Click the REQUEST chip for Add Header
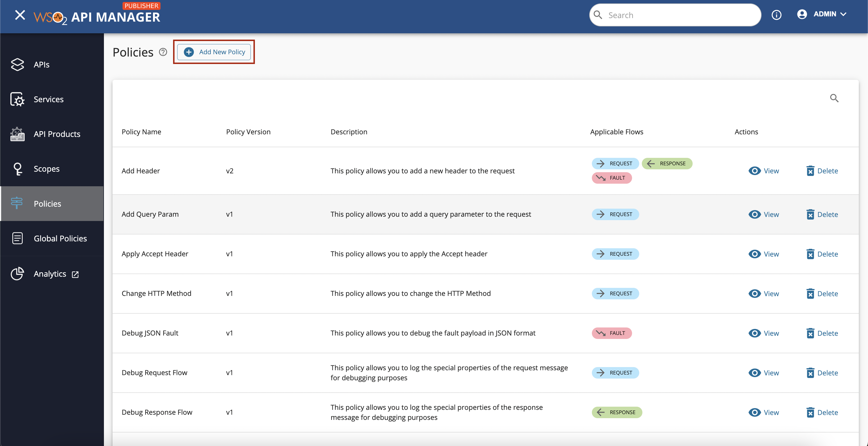This screenshot has width=868, height=446. pyautogui.click(x=615, y=163)
